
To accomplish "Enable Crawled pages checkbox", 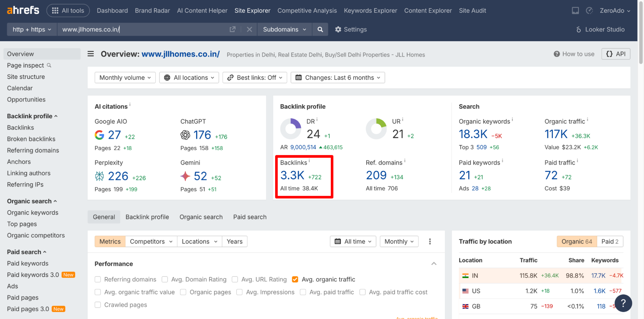I will [x=98, y=305].
